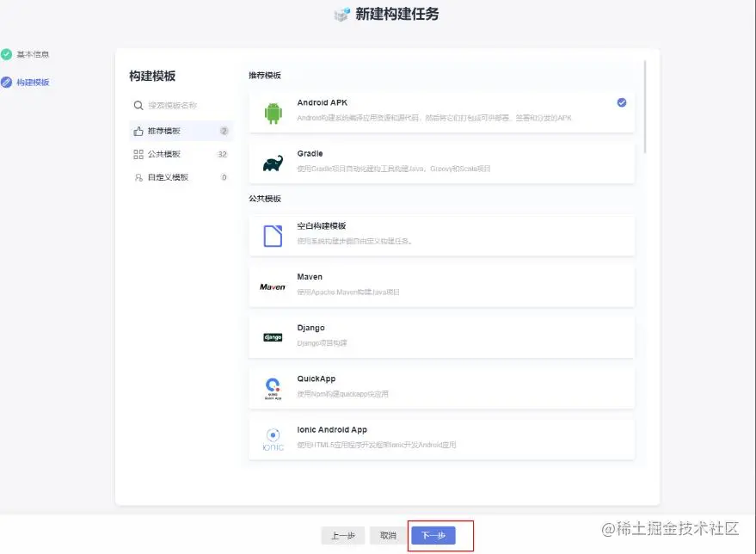Click the Gradle description text

[394, 169]
